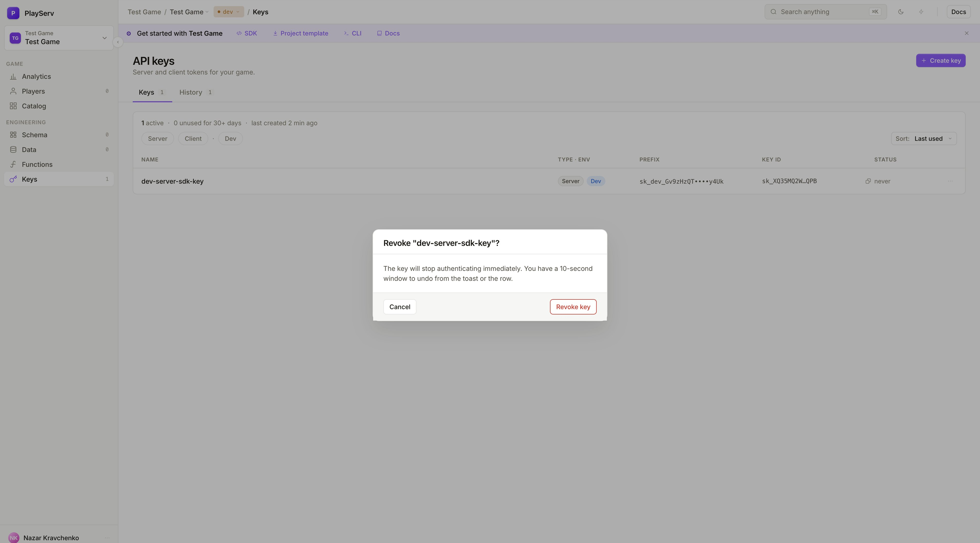Open the SDK link in the banner
Image resolution: width=980 pixels, height=543 pixels.
[x=247, y=33]
